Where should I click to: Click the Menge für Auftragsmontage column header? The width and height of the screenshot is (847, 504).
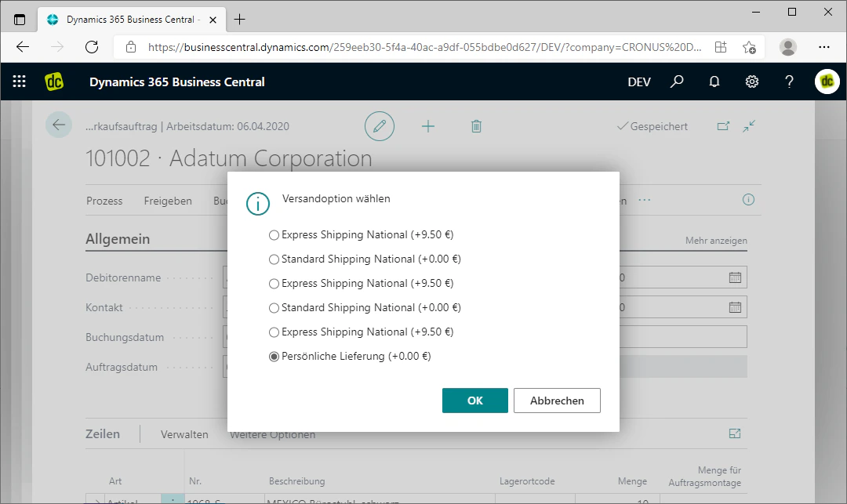(x=704, y=477)
